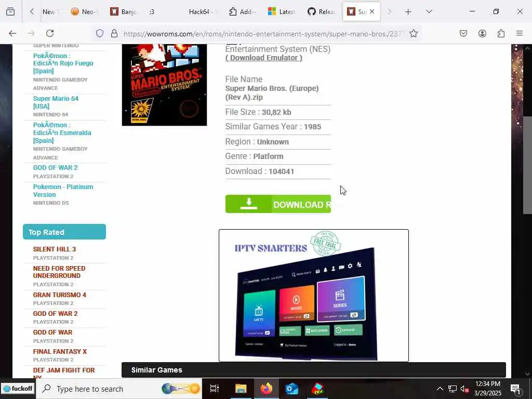Screen dimensions: 532x399
Task: Open File Explorer from taskbar
Action: pos(241,389)
